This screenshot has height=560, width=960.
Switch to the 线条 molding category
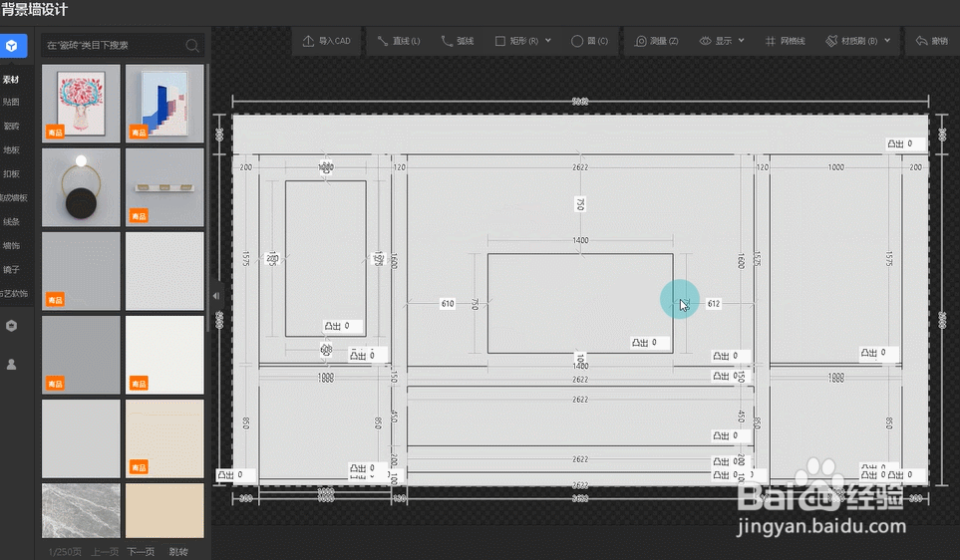(x=11, y=221)
